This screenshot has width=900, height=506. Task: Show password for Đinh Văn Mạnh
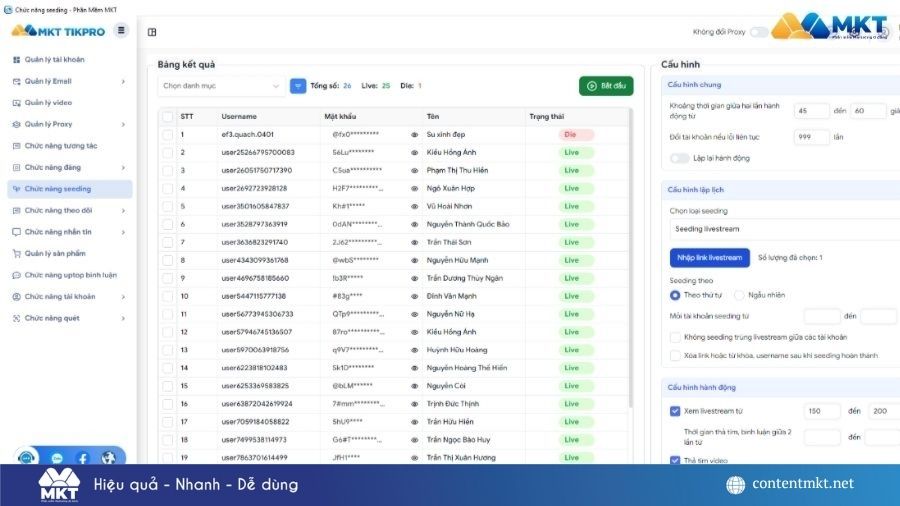pos(414,297)
